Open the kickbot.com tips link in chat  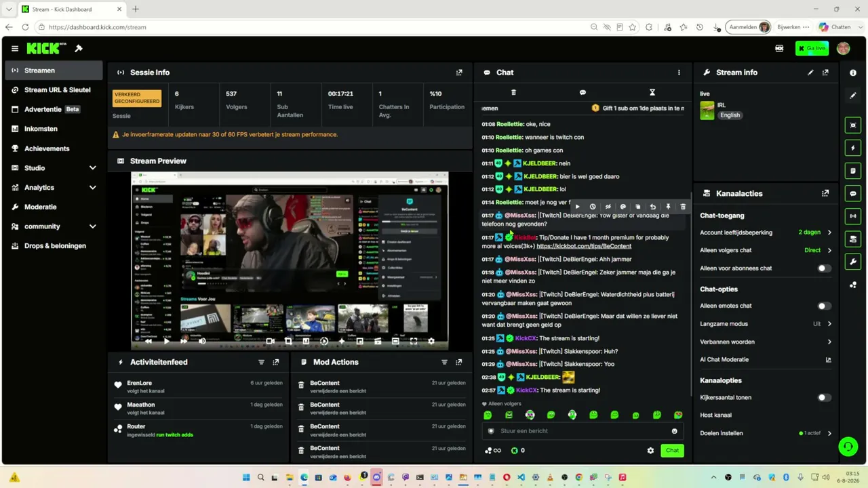584,246
